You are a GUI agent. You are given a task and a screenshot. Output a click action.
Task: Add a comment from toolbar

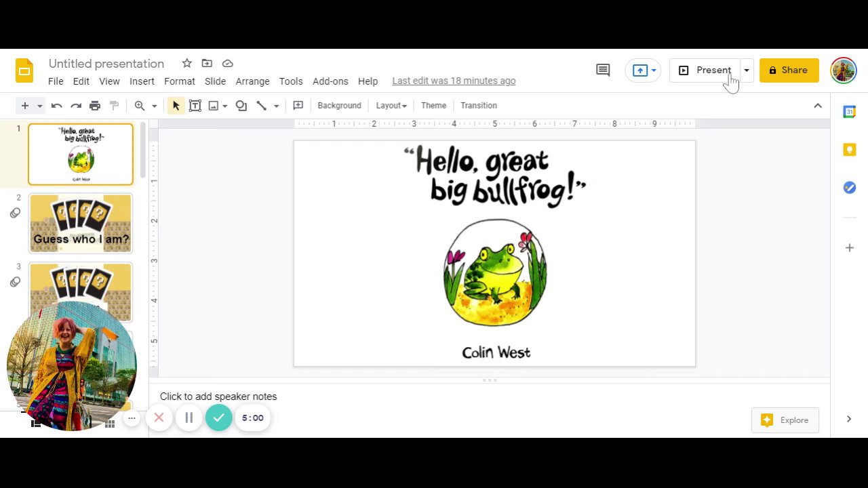pos(298,105)
